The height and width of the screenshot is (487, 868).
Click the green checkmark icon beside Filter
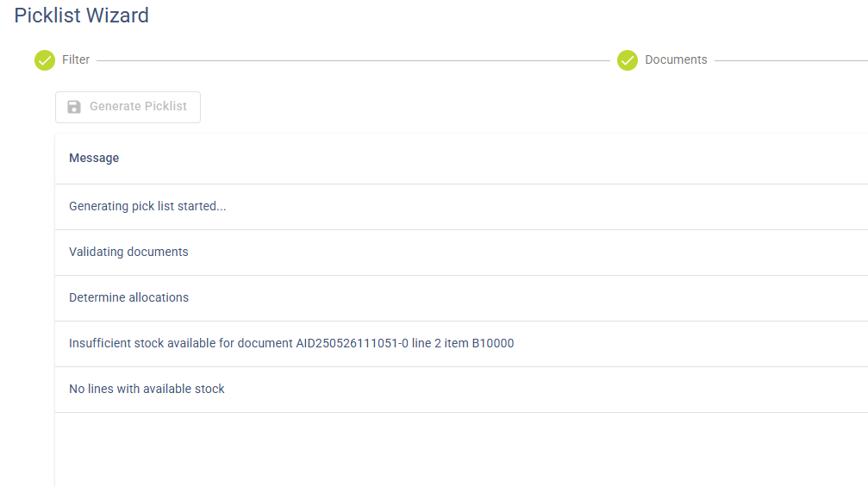45,60
